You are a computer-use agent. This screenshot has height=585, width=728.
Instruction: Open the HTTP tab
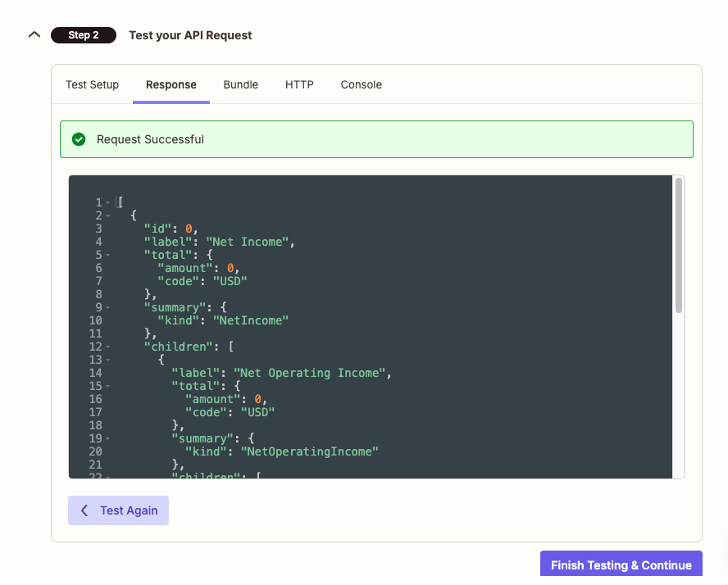click(x=299, y=85)
